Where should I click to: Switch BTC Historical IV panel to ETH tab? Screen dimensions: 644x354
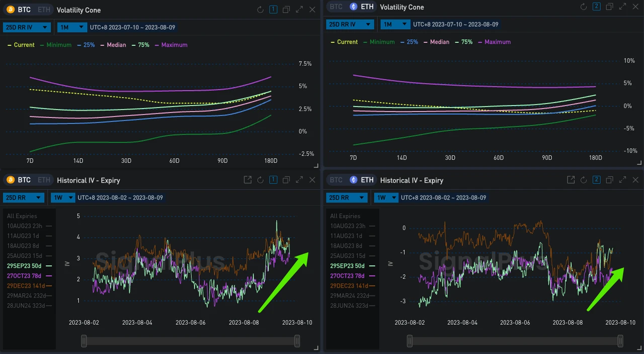44,180
